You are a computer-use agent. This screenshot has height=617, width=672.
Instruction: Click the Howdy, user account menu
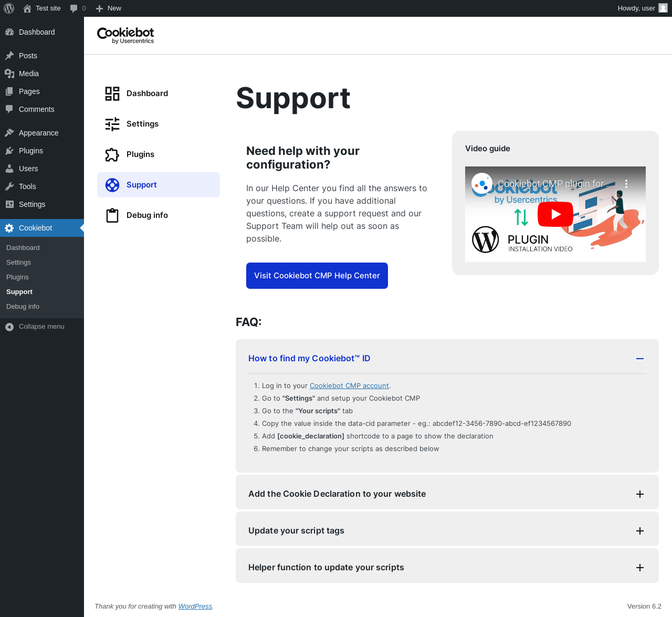pyautogui.click(x=643, y=8)
